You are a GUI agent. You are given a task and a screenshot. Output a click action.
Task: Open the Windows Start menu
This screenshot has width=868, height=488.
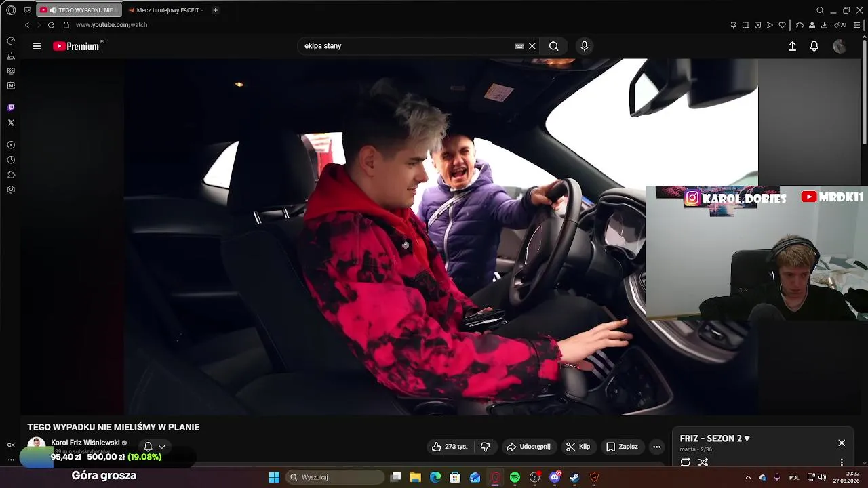274,477
